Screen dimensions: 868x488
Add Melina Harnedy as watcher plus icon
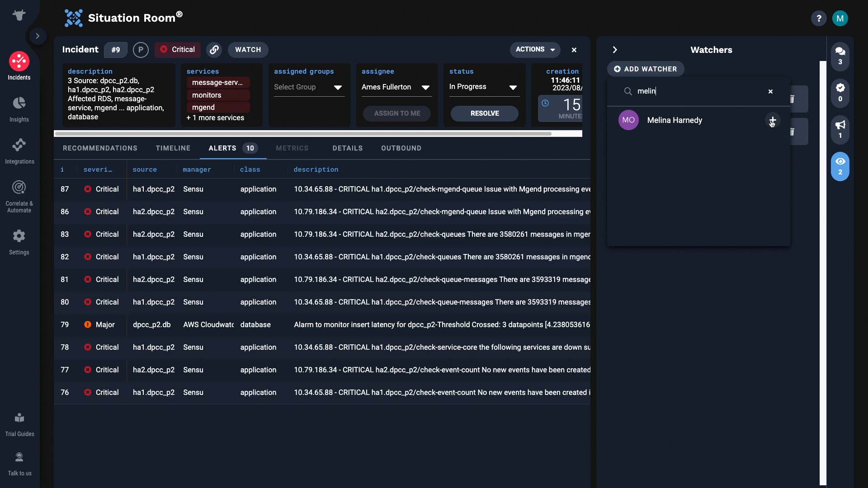tap(773, 120)
